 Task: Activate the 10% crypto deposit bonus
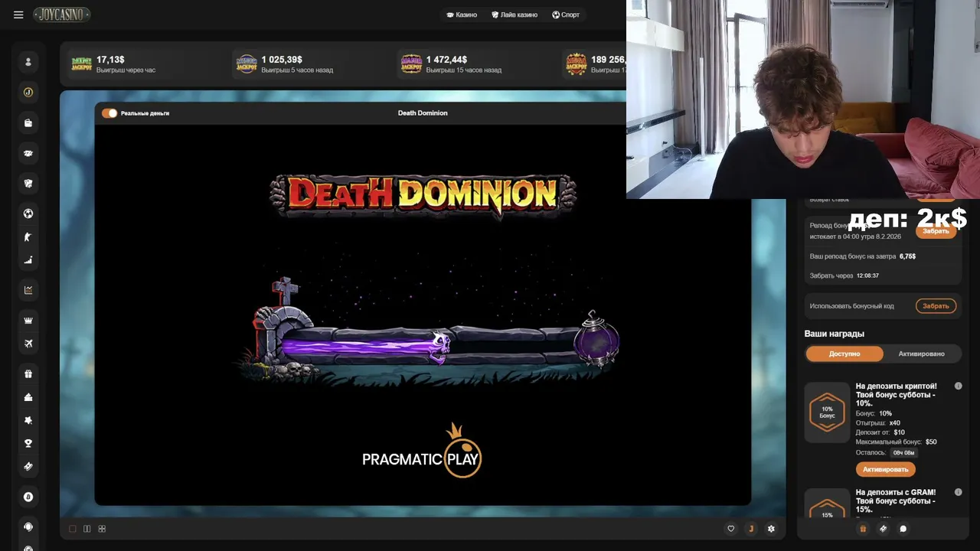coord(885,469)
